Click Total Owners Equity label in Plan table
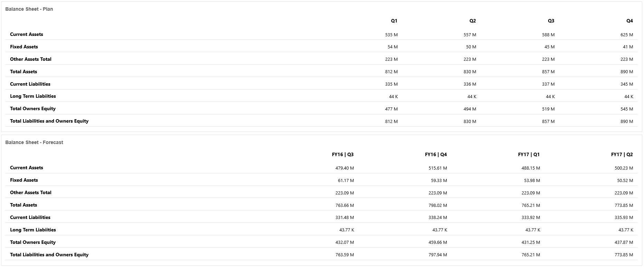Image resolution: width=644 pixels, height=267 pixels. click(x=33, y=108)
